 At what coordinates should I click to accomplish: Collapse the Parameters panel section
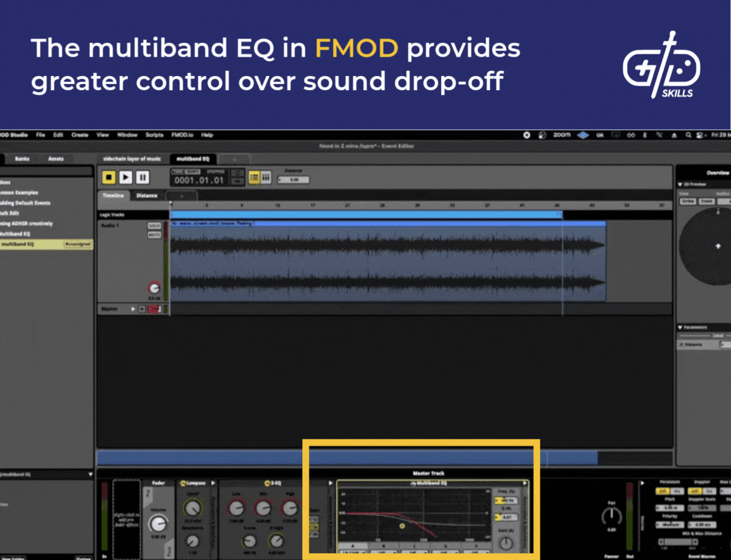[680, 327]
